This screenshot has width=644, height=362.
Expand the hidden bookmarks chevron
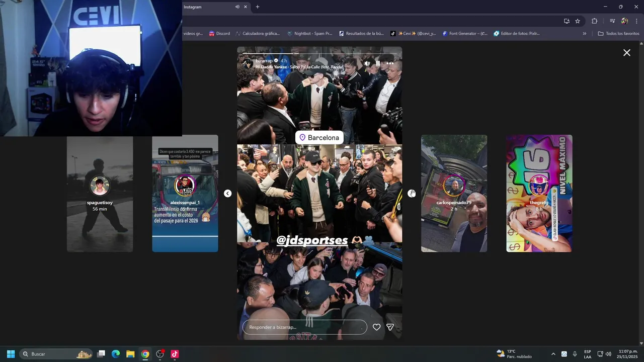pyautogui.click(x=585, y=34)
